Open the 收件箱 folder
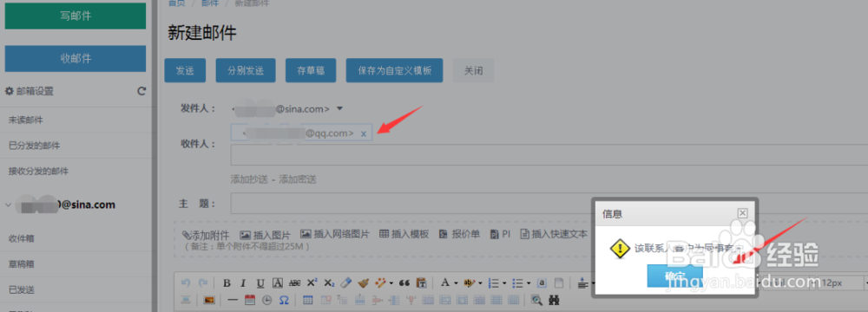The width and height of the screenshot is (868, 312). pos(22,238)
